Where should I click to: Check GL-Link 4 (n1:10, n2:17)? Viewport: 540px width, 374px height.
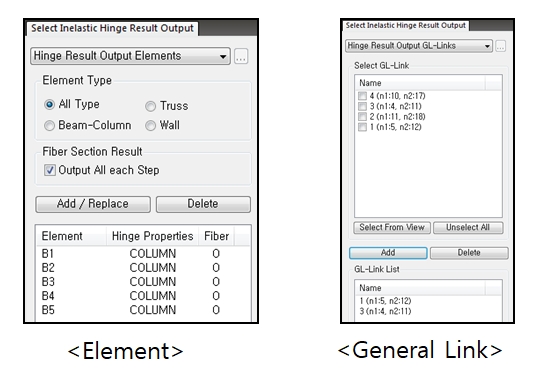pyautogui.click(x=362, y=96)
